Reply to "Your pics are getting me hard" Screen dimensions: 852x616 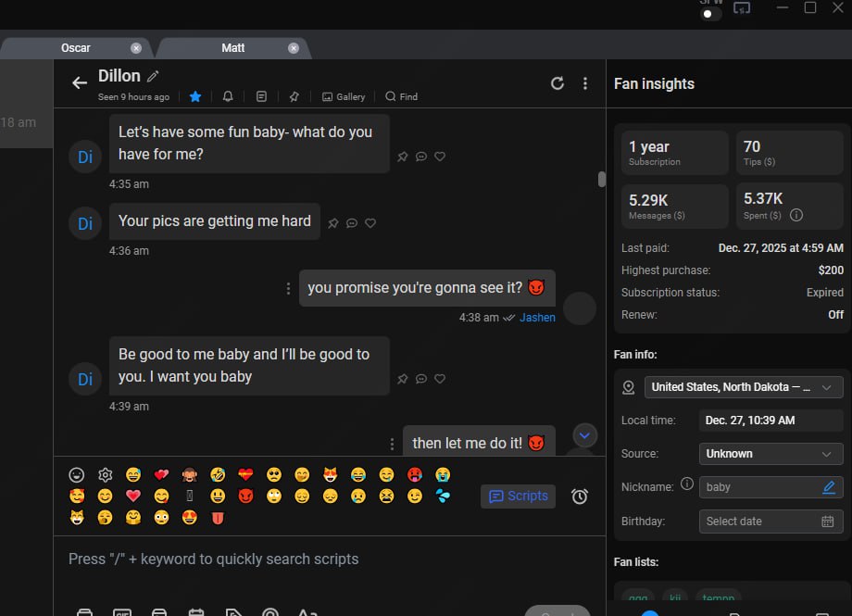coord(352,223)
